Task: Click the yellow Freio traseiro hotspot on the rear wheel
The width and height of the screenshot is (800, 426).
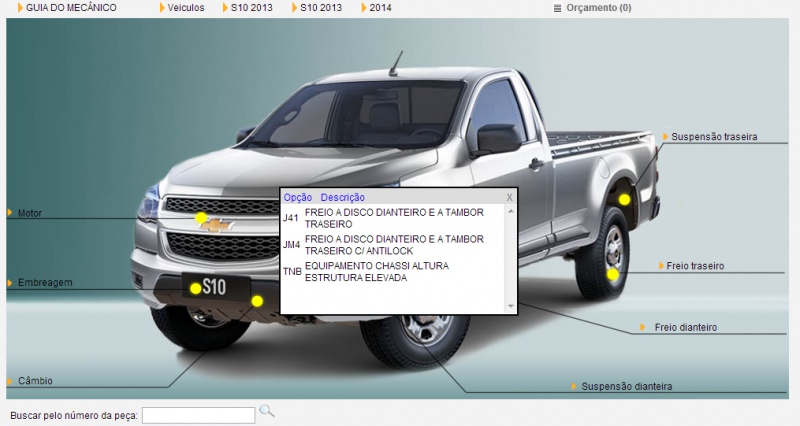Action: pyautogui.click(x=613, y=275)
